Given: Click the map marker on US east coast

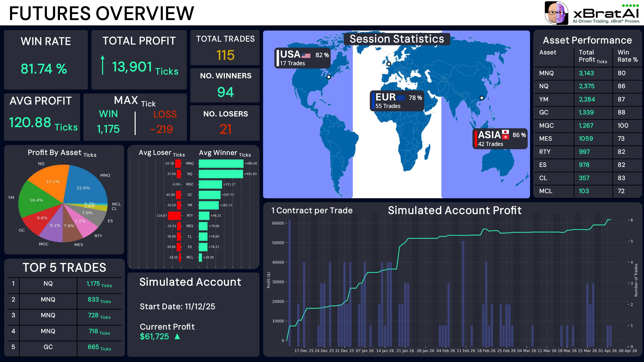Looking at the screenshot, I should pos(329,77).
